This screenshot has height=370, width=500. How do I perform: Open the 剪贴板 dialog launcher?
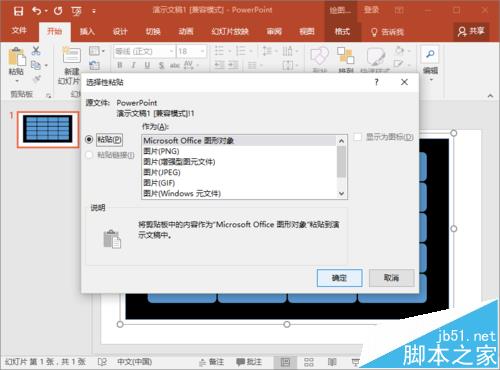[x=49, y=96]
